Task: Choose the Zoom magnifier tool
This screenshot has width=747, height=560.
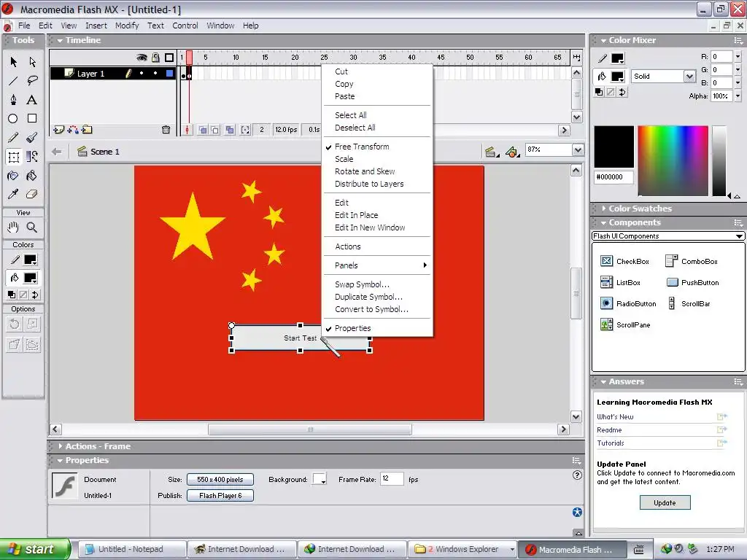Action: click(x=32, y=227)
